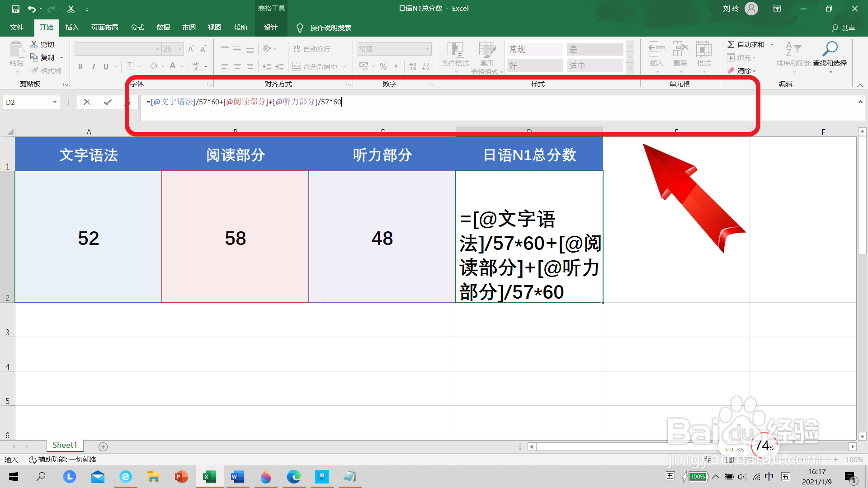Switch to the 插入 (Insert) ribbon tab
Screen dimensions: 868x488
point(72,28)
